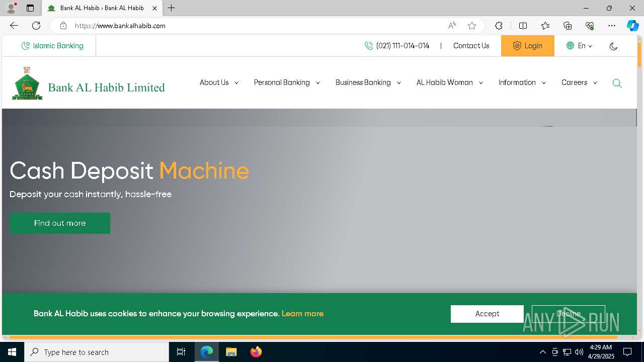The height and width of the screenshot is (362, 644).
Task: Expand the Personal Banking menu
Action: point(287,82)
